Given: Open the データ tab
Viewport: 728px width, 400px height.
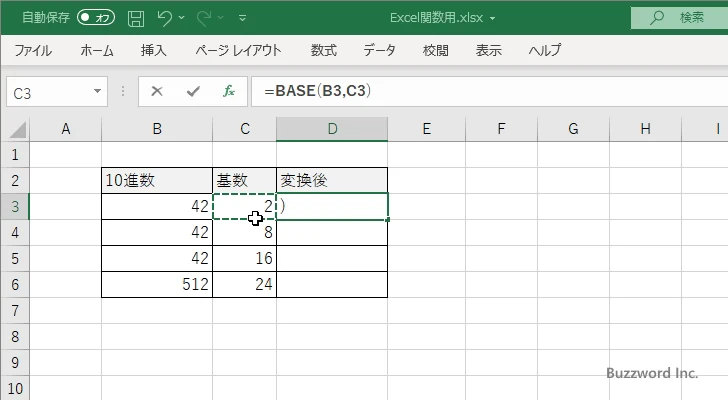Looking at the screenshot, I should click(379, 50).
